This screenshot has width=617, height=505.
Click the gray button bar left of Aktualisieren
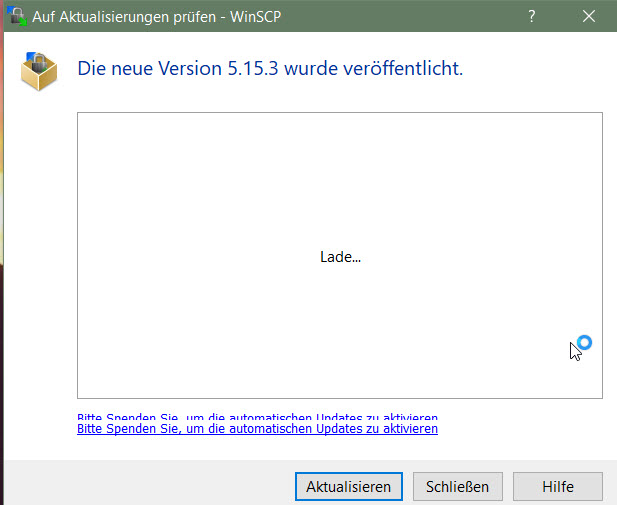coord(150,486)
